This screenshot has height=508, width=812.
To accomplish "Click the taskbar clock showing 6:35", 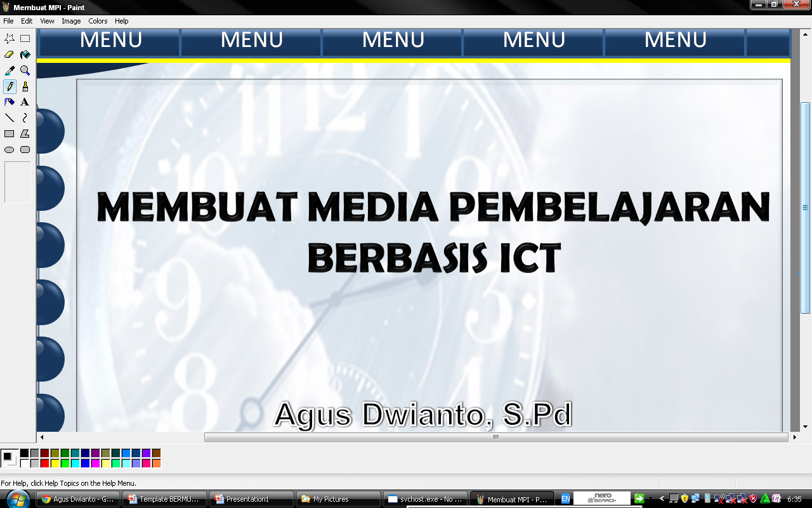I will pyautogui.click(x=794, y=499).
